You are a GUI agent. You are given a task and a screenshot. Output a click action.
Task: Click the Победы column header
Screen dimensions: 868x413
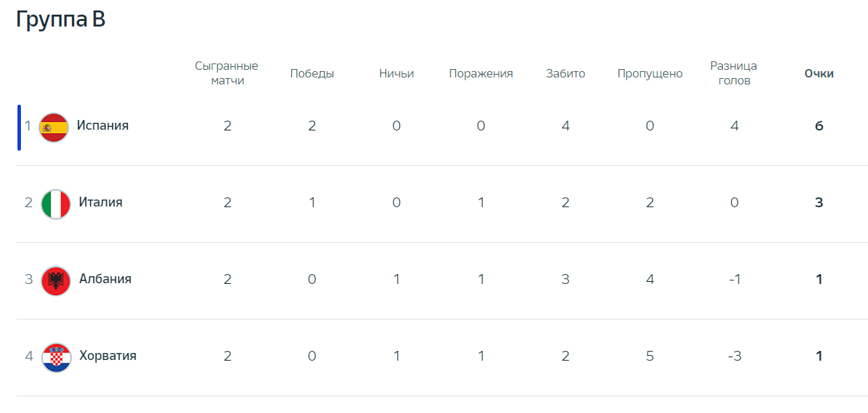coord(312,73)
